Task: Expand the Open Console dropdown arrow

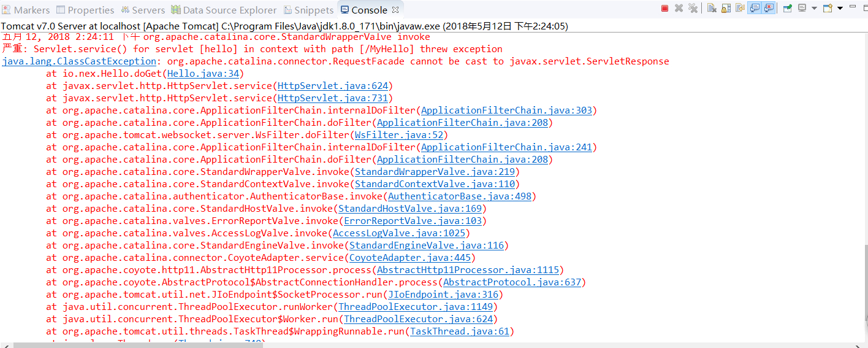Action: coord(840,8)
